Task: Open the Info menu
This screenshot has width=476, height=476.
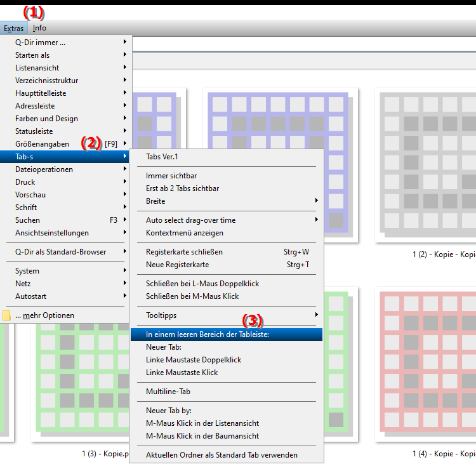Action: point(39,28)
